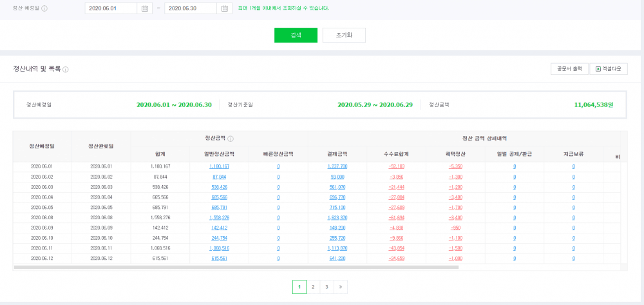Go to page 2 of results
The image size is (644, 305).
pos(313,287)
